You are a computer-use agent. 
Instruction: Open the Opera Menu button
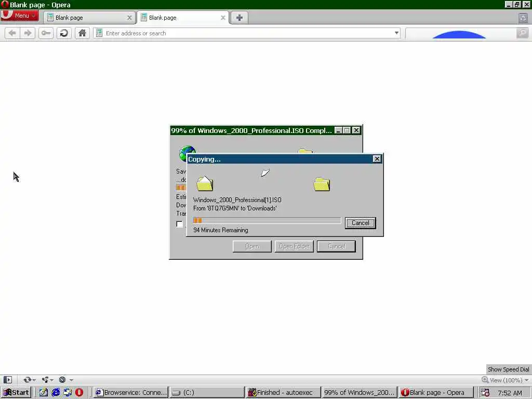coord(19,16)
